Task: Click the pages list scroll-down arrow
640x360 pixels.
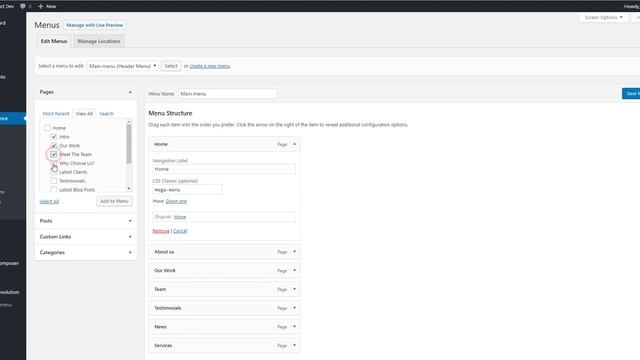Action: (129, 189)
